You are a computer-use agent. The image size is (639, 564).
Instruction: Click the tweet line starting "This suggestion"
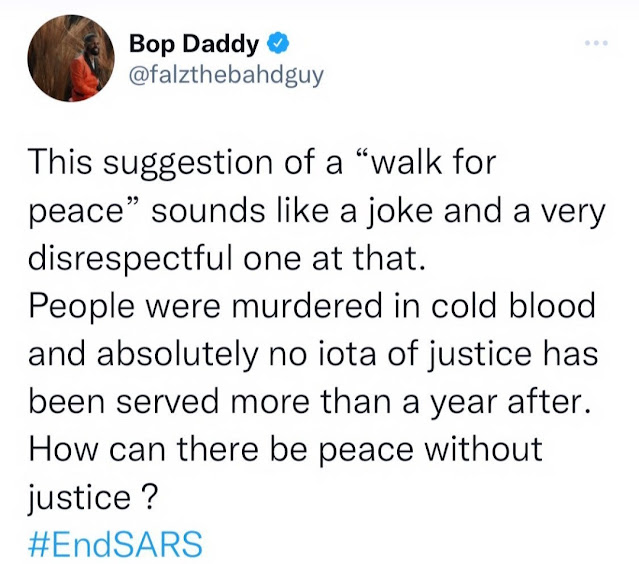coord(262,164)
